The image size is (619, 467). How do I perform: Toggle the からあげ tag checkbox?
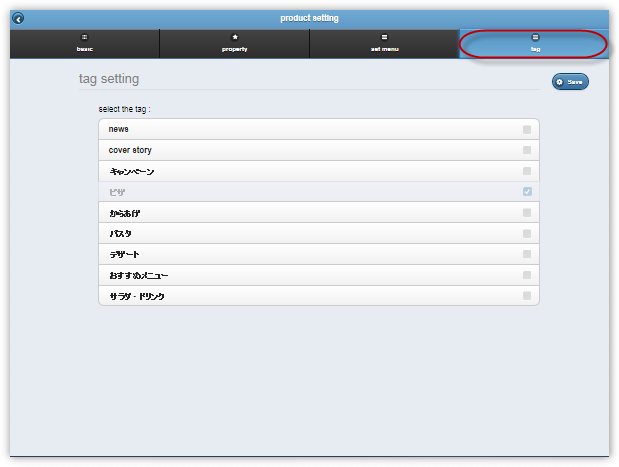[527, 212]
